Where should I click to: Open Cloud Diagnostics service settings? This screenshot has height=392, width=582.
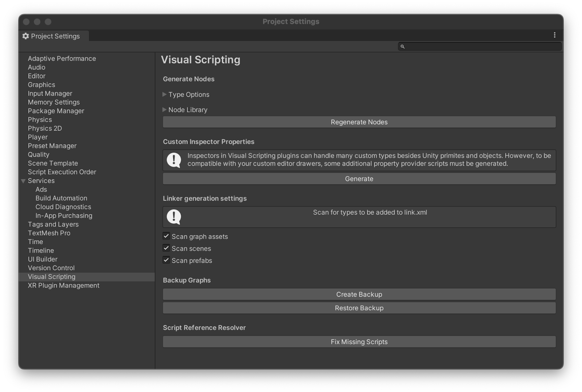pyautogui.click(x=63, y=207)
